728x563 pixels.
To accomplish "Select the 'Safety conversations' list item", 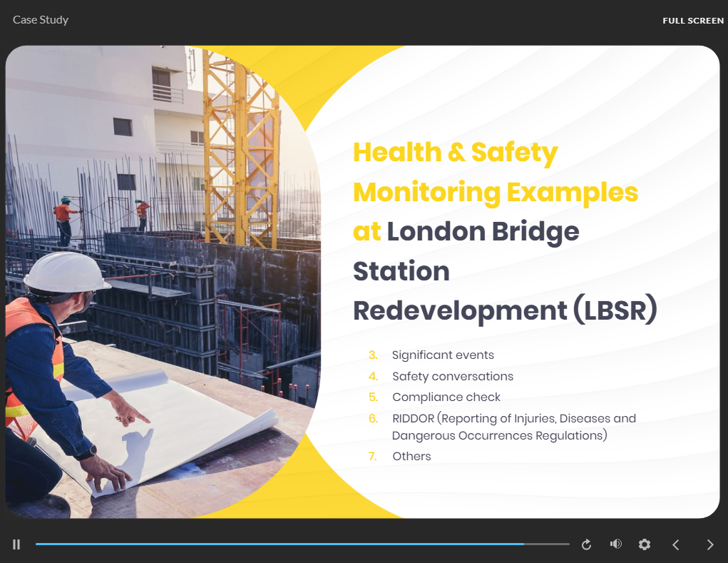I will click(x=452, y=376).
